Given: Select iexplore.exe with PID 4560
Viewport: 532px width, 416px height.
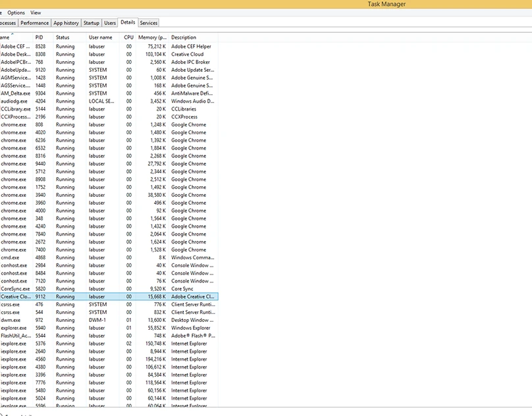Looking at the screenshot, I should (14, 359).
